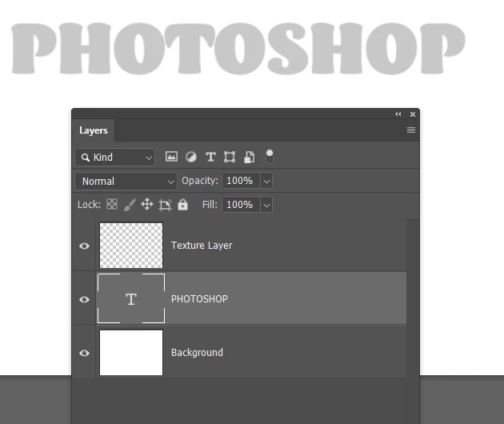Lock all padlock icon
The height and width of the screenshot is (424, 504).
coord(182,205)
